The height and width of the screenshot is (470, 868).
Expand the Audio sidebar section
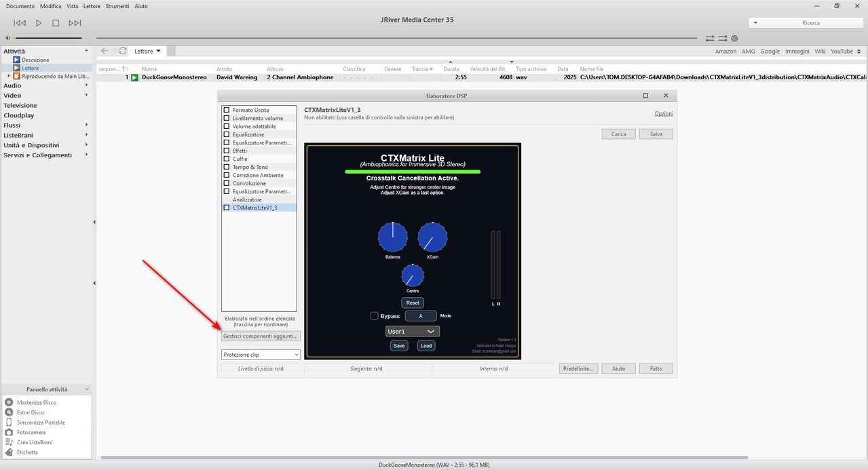(86, 86)
